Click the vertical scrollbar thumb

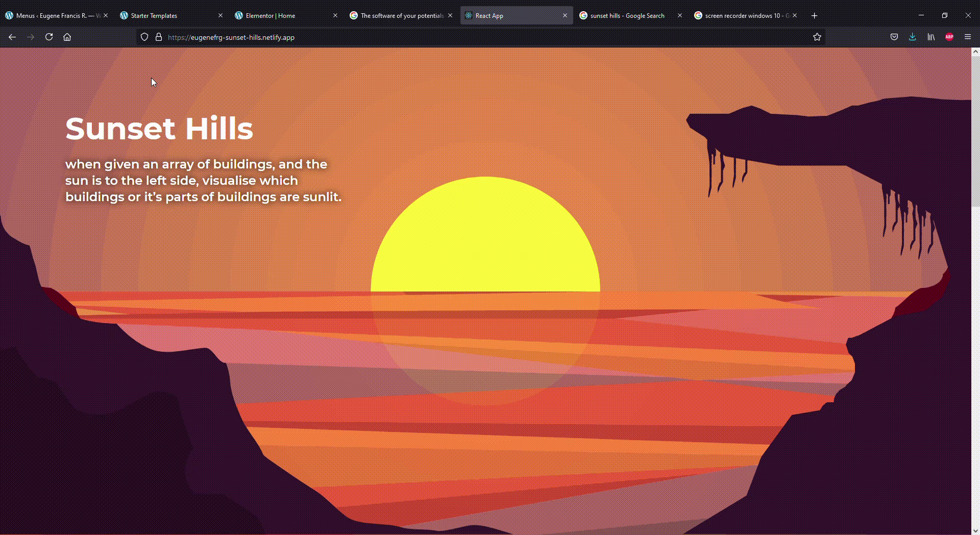(x=975, y=131)
